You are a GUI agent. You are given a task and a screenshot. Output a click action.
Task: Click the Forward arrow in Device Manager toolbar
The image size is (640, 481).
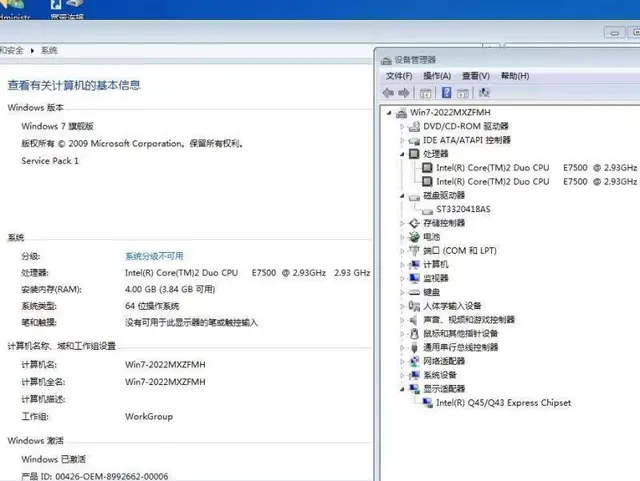click(404, 93)
